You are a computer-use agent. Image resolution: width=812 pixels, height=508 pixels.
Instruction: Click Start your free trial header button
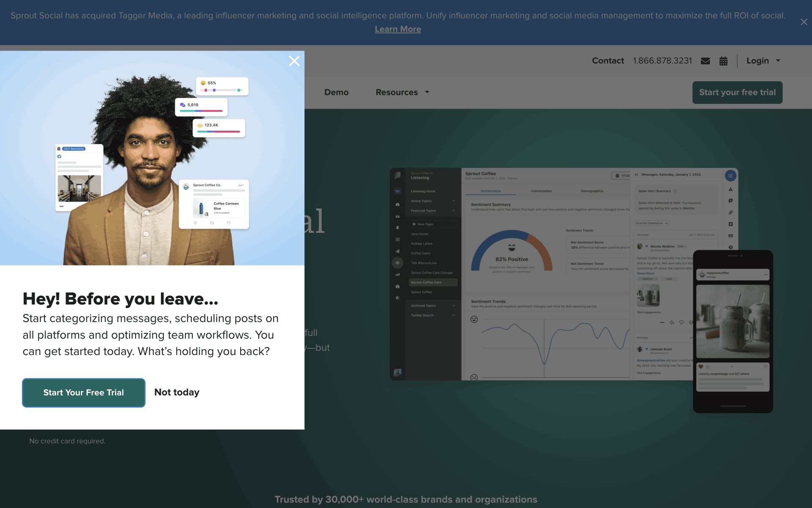[x=737, y=92]
